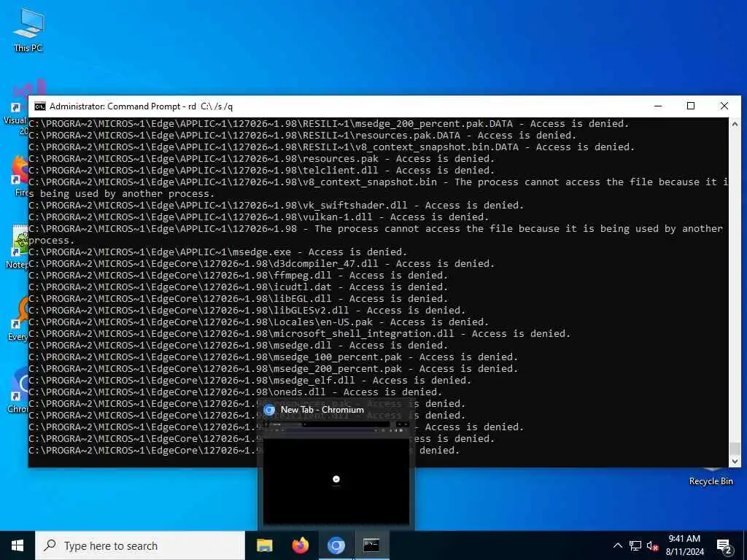747x560 pixels.
Task: Click the Command Prompt title bar icon
Action: pyautogui.click(x=40, y=106)
